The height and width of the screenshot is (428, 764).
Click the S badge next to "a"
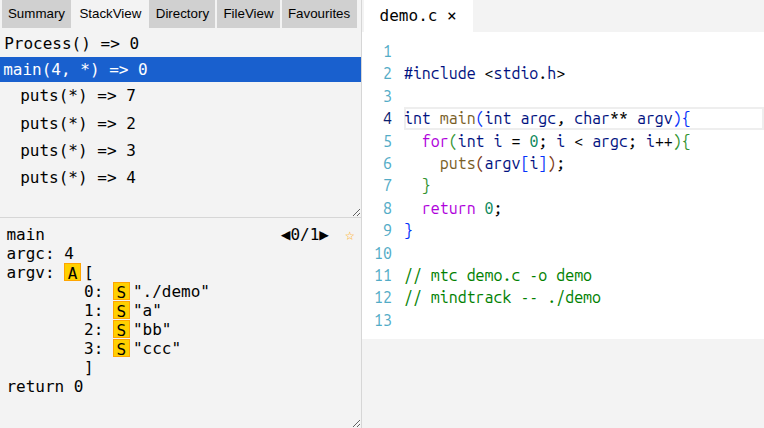[121, 311]
